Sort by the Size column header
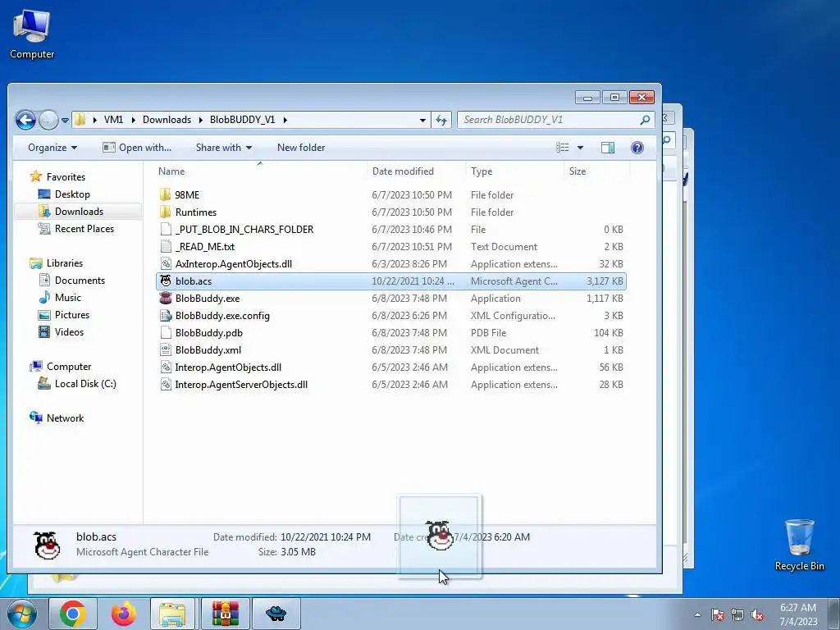This screenshot has width=840, height=630. 577,171
